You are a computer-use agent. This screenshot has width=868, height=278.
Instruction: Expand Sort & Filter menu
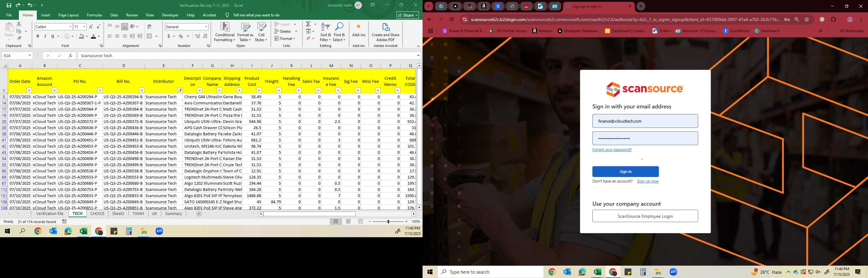pos(325,32)
